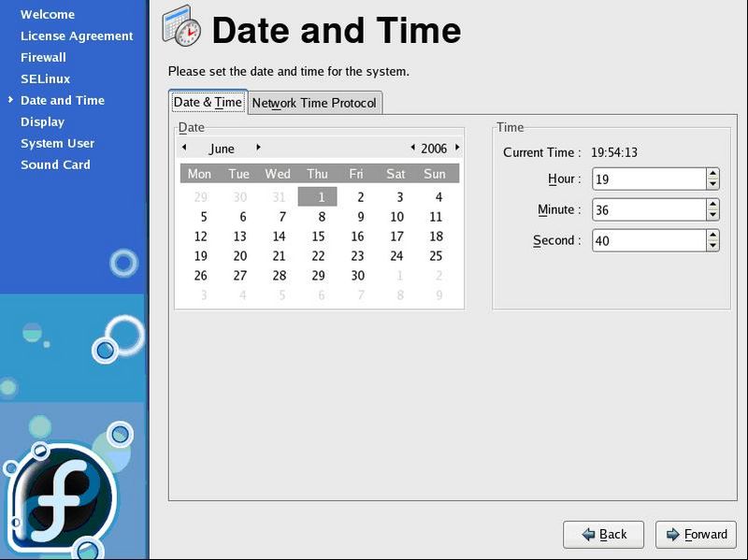Viewport: 748px width, 560px height.
Task: Switch to Network Time Protocol tab
Action: 314,103
